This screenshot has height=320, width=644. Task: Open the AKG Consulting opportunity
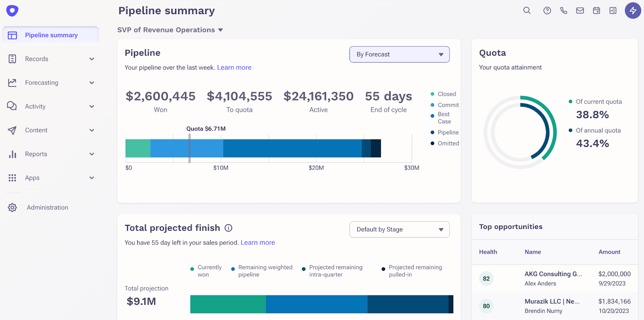[x=553, y=274]
